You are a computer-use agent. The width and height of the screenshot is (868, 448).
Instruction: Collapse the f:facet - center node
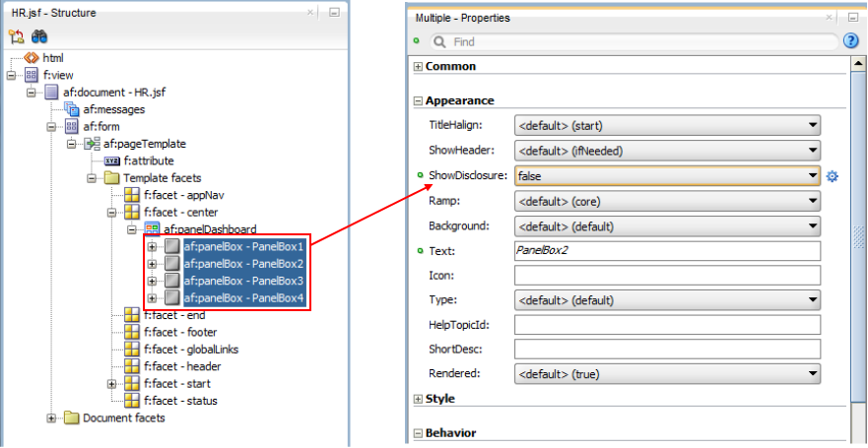111,212
